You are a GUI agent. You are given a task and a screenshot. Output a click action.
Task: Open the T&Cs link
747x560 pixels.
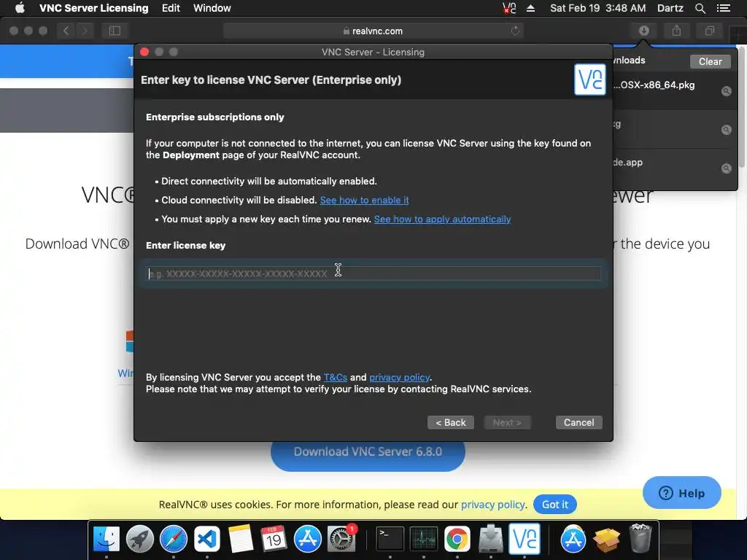[x=336, y=377]
